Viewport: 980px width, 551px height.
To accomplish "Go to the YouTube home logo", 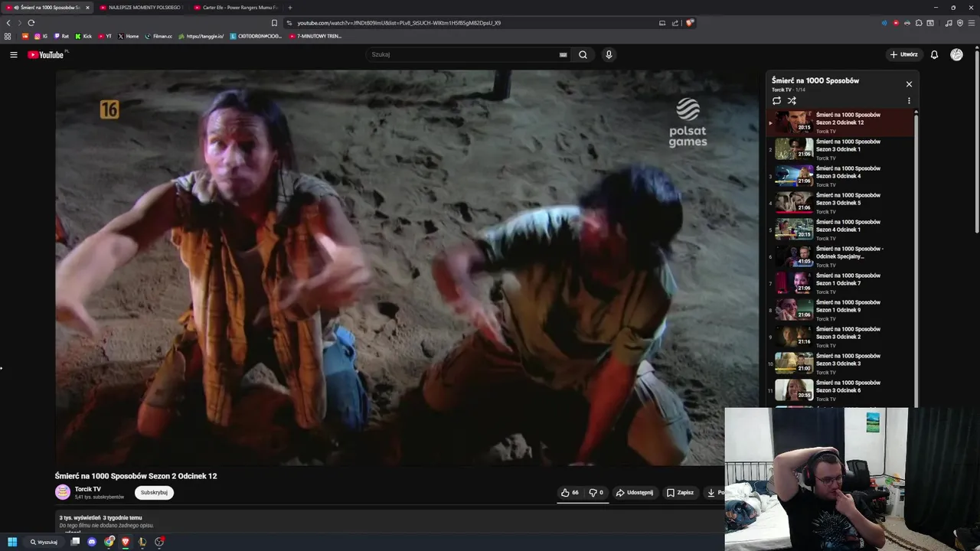I will [x=46, y=54].
